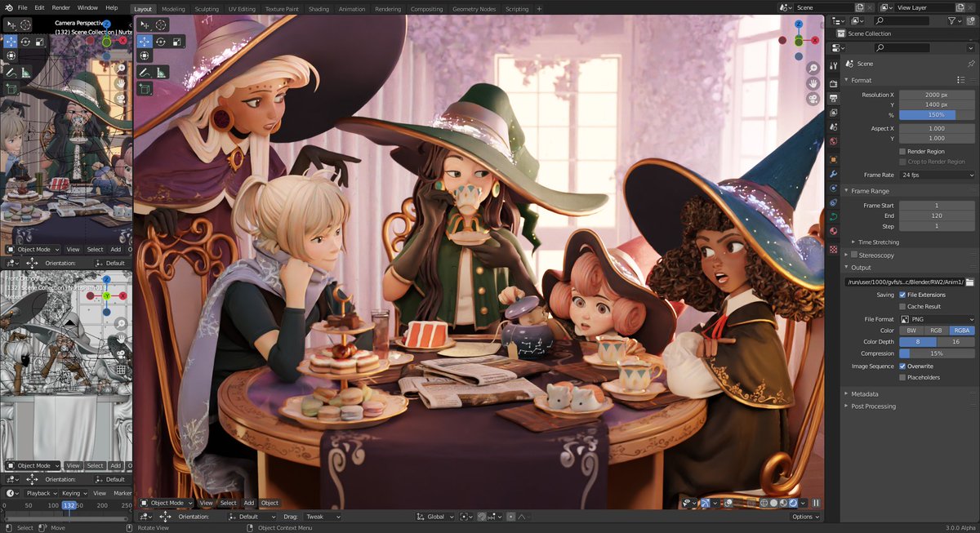Select the Move tool in main viewport
The height and width of the screenshot is (533, 980).
[145, 41]
